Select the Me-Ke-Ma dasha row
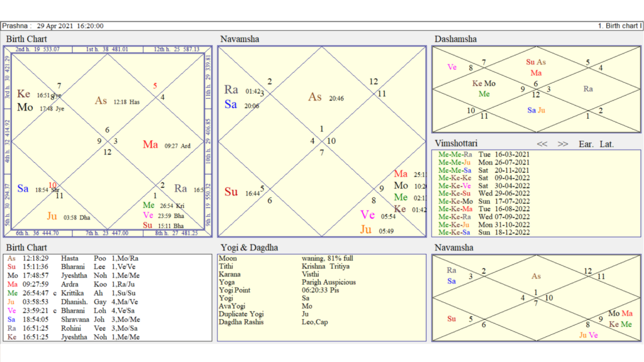 click(x=484, y=209)
